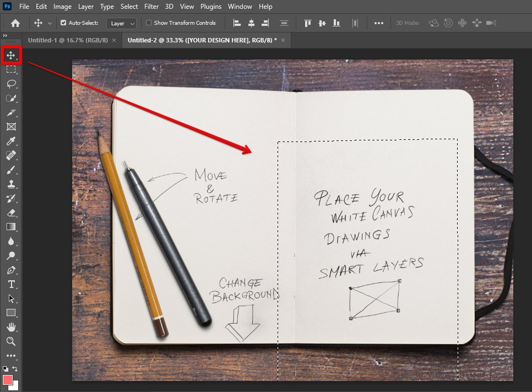
Task: Pick the Lasso tool
Action: pyautogui.click(x=11, y=84)
